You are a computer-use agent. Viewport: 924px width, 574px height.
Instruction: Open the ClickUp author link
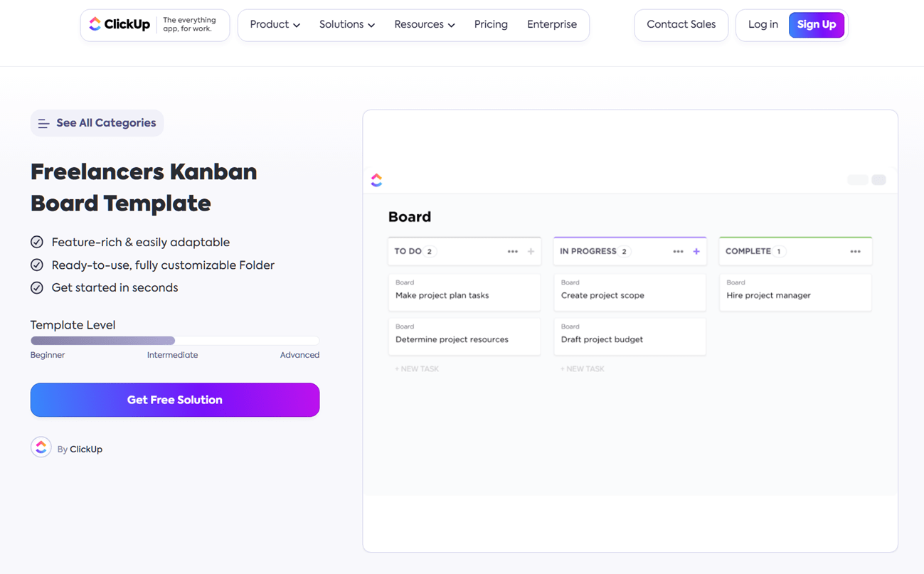point(86,450)
